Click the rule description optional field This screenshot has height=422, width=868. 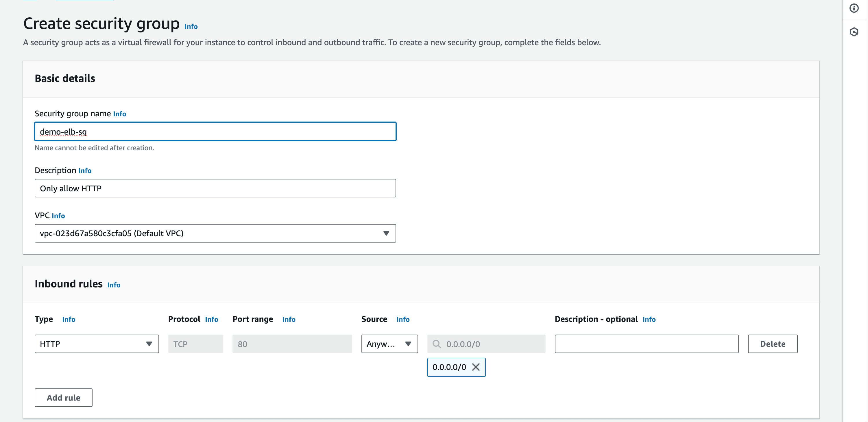point(646,344)
